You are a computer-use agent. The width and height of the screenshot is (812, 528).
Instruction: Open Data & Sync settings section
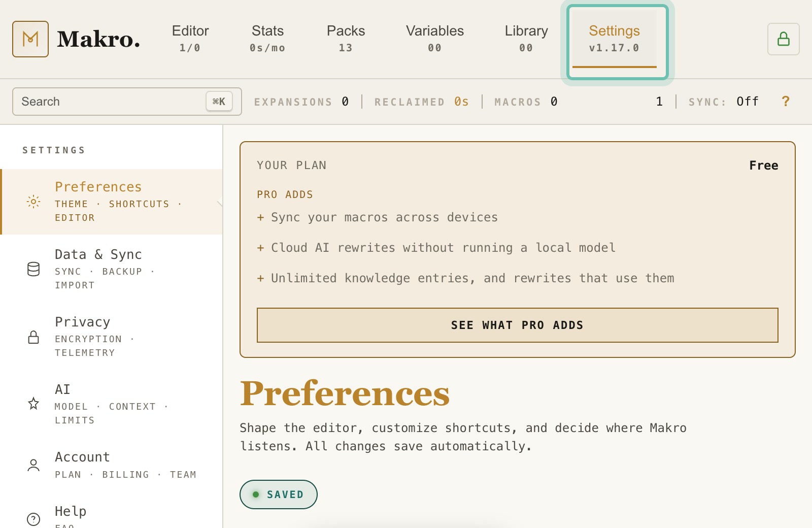(112, 269)
